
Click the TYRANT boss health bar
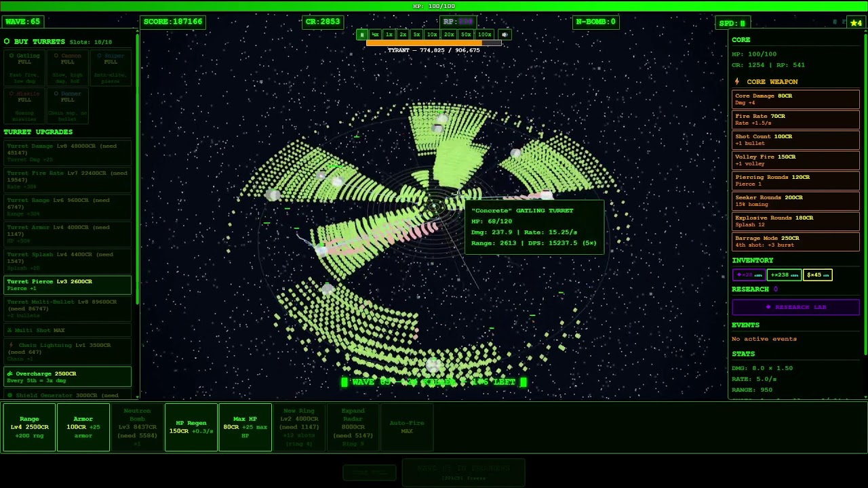point(434,43)
